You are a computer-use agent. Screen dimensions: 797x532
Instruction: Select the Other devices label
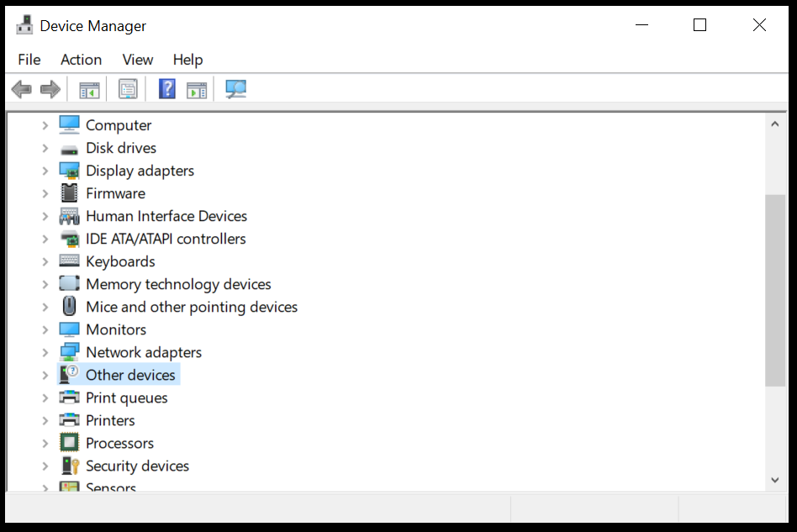130,375
